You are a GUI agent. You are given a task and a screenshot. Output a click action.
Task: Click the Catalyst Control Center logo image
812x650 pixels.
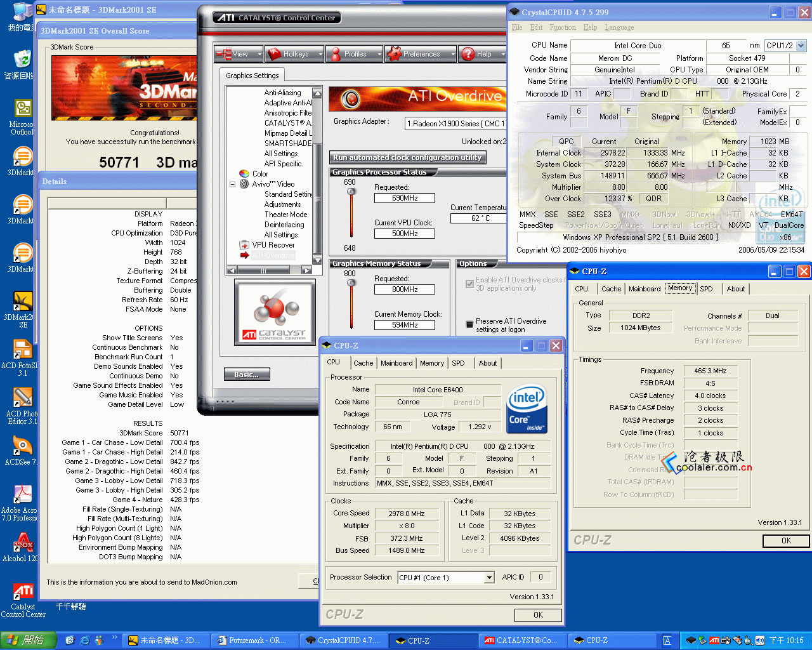(275, 313)
